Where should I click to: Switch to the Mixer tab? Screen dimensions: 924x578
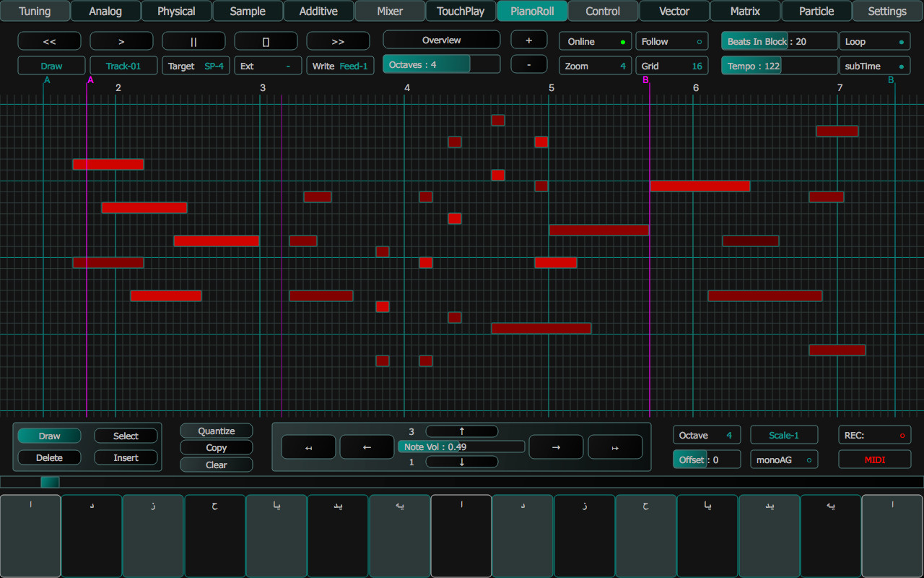pyautogui.click(x=389, y=11)
